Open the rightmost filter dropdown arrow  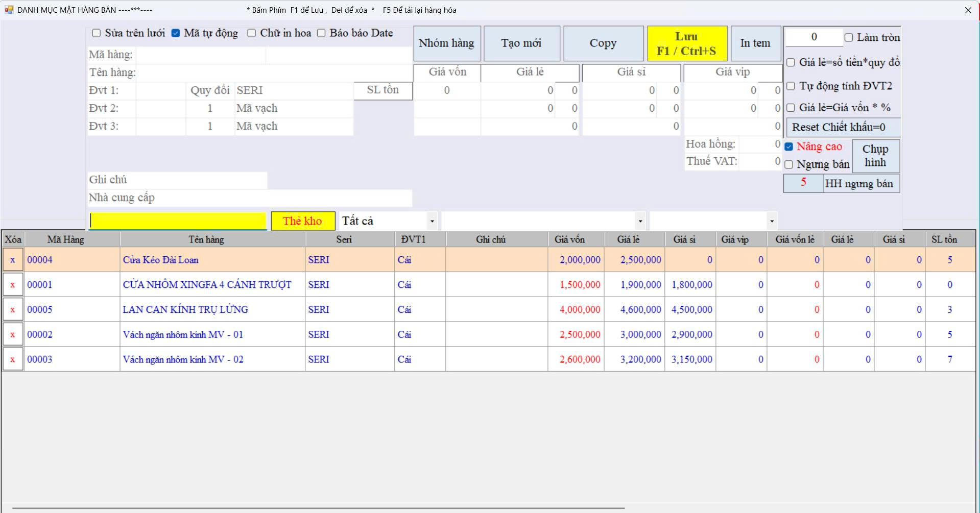coord(772,221)
